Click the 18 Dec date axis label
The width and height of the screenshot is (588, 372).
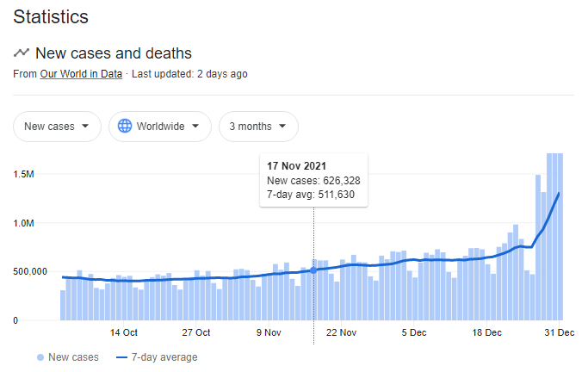(487, 332)
